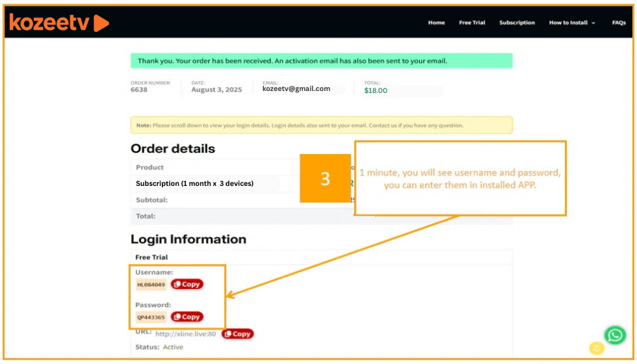
Task: Click the orange play icon in the logo
Action: coord(101,23)
